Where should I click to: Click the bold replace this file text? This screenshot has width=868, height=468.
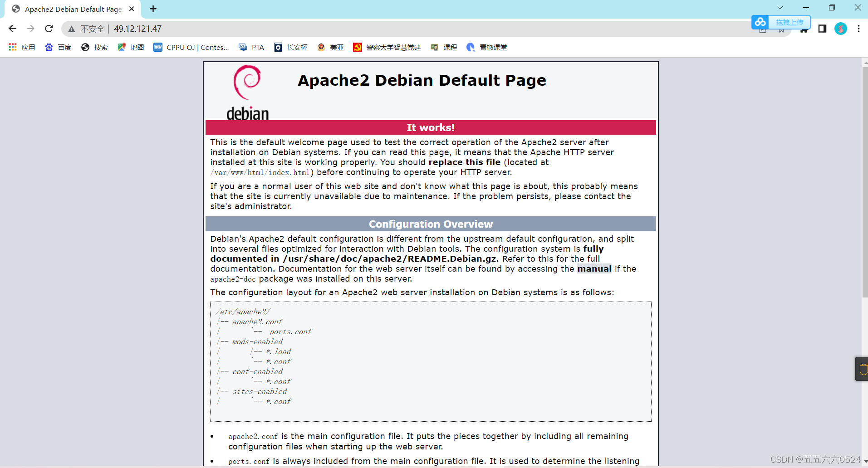tap(465, 162)
